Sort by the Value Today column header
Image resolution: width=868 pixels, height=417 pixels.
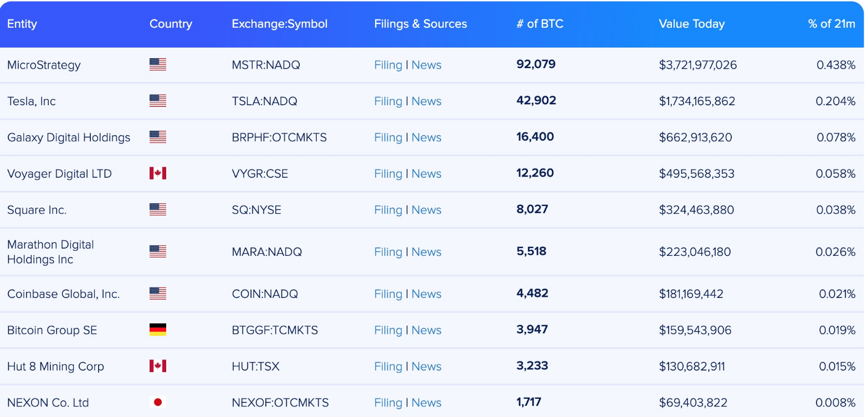pos(692,24)
